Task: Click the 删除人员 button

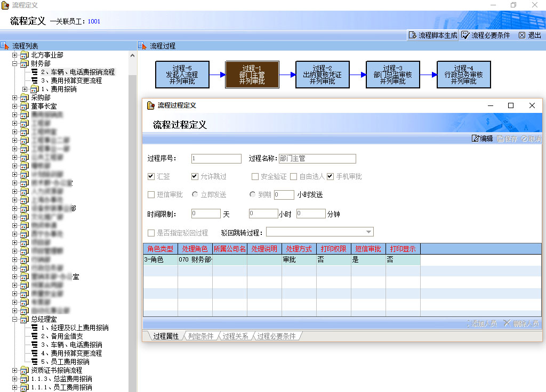Action: 521,323
